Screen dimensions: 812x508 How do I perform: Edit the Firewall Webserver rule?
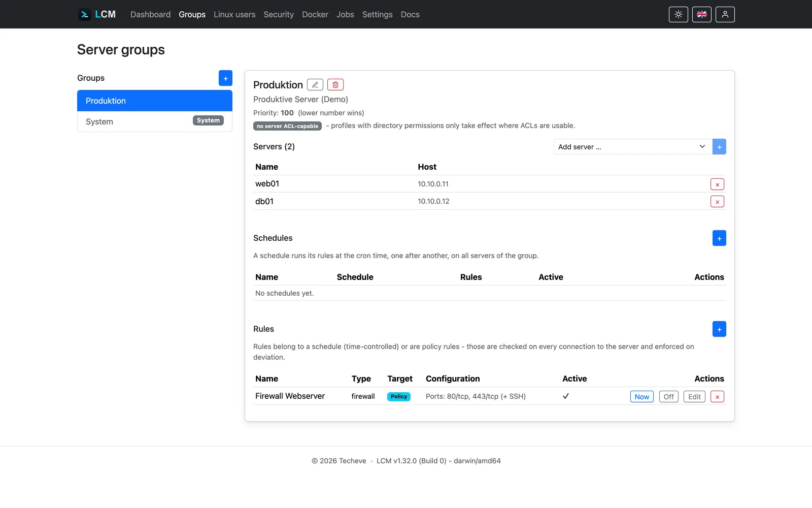(x=694, y=397)
